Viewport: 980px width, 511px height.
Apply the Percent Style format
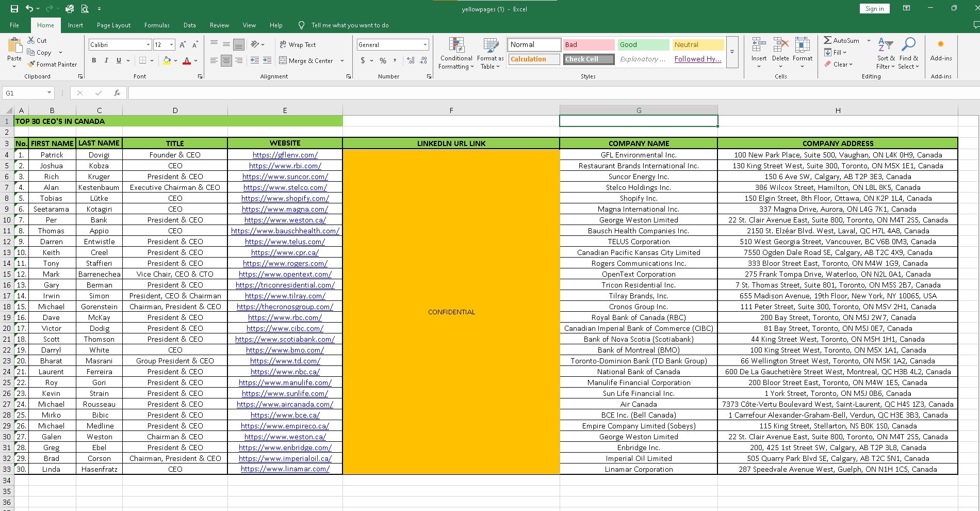click(x=383, y=60)
